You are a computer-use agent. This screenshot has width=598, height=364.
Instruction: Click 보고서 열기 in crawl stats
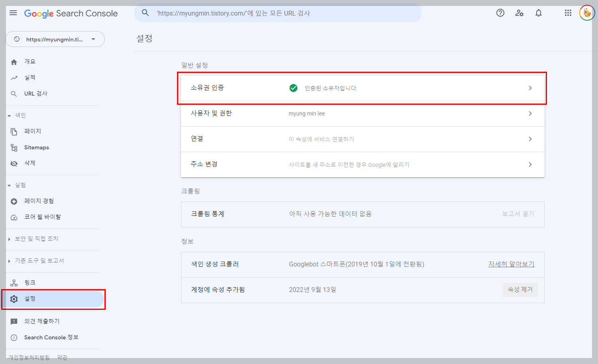pyautogui.click(x=518, y=214)
